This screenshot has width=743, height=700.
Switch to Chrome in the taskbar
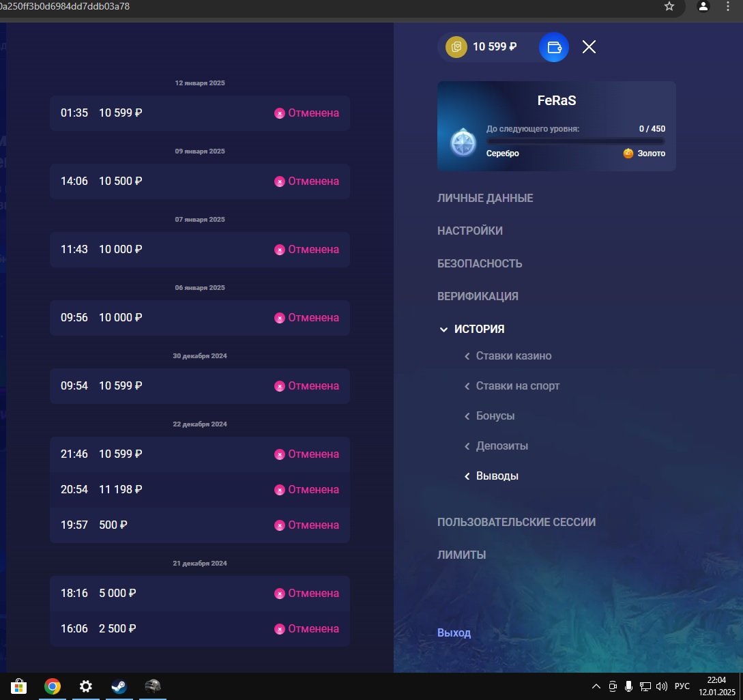click(52, 686)
